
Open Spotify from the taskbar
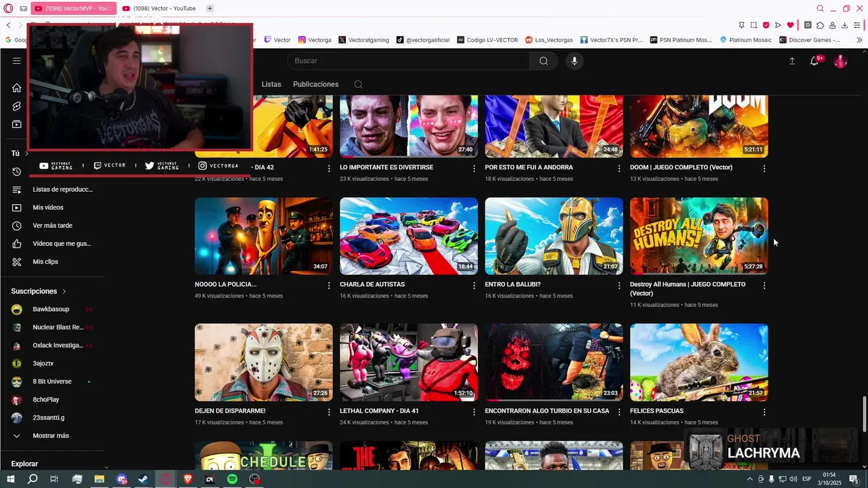click(x=232, y=479)
